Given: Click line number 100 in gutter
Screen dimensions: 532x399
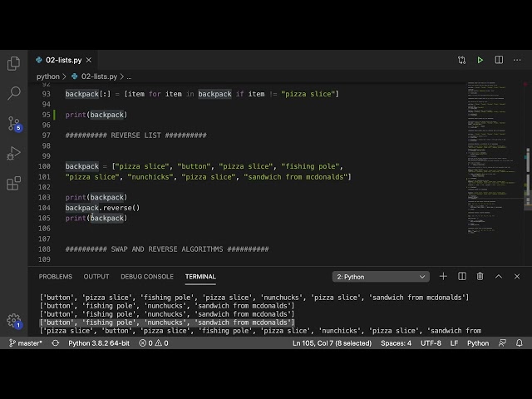Looking at the screenshot, I should coord(44,166).
